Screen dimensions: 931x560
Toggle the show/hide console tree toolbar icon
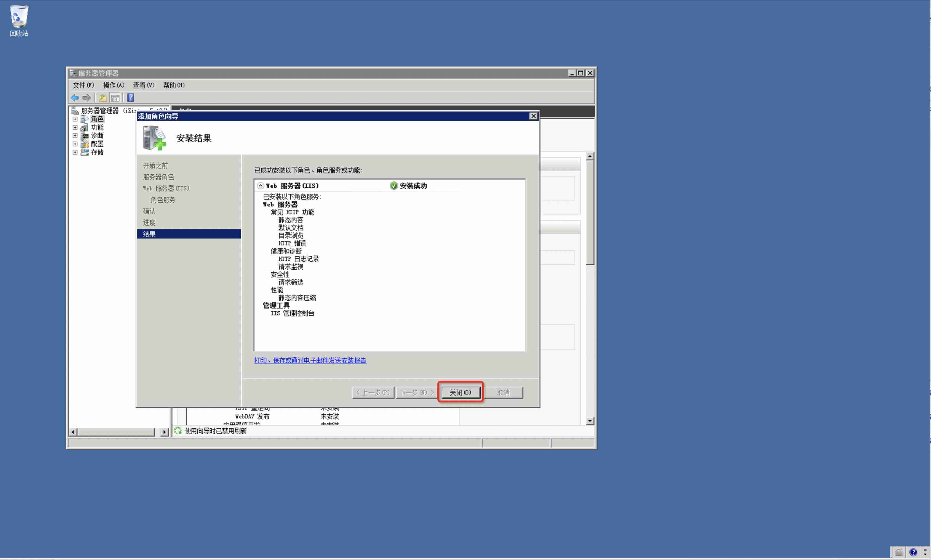[115, 98]
